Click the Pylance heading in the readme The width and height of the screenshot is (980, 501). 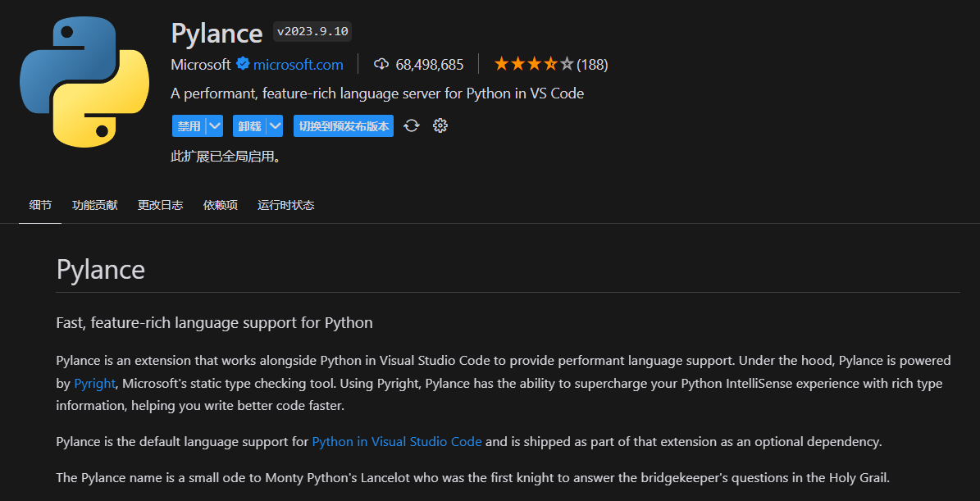[101, 269]
